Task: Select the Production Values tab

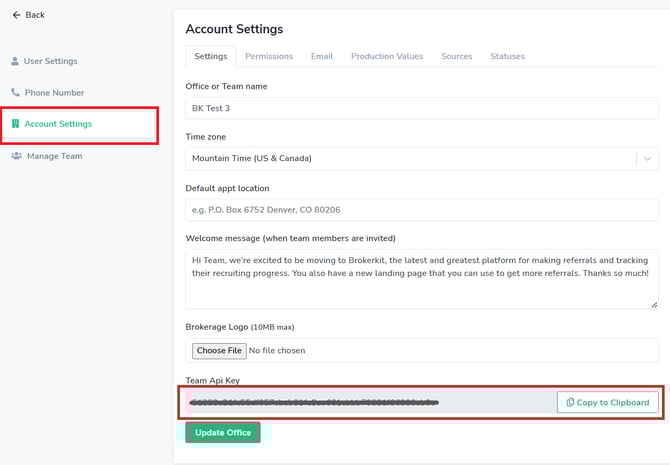Action: [386, 56]
